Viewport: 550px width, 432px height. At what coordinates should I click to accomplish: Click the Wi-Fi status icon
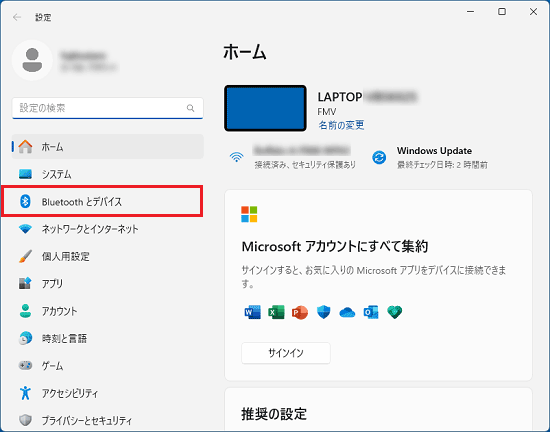(x=237, y=156)
